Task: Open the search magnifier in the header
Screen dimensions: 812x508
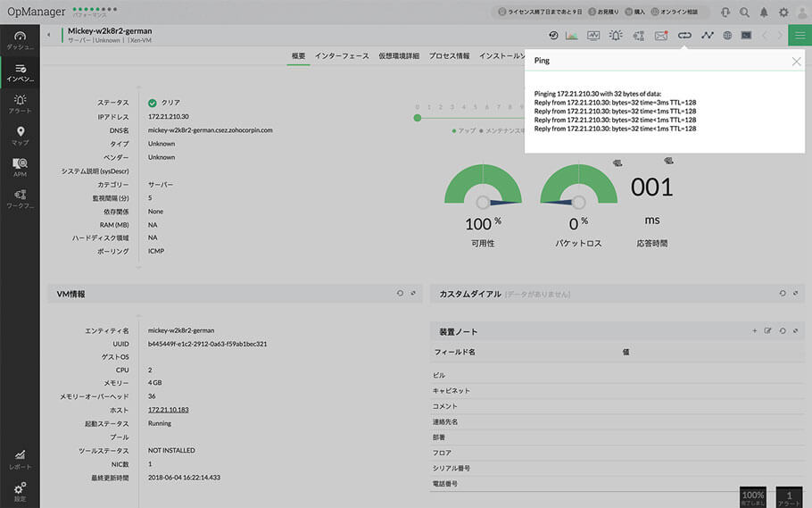Action: [744, 12]
